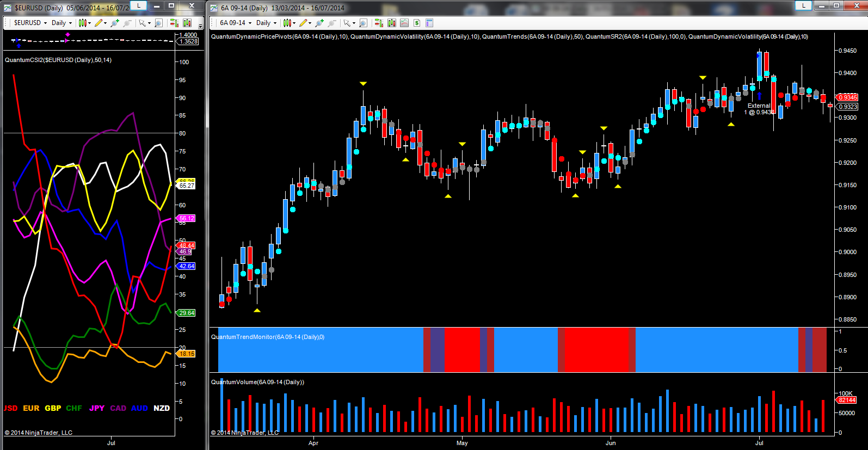Screen dimensions: 868x450
Task: Open chart style dropdown arrow in $EURUSD chart
Action: (x=89, y=23)
